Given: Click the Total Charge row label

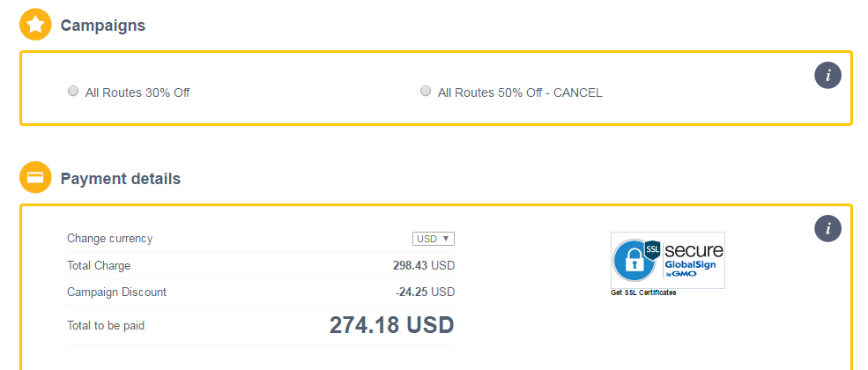Looking at the screenshot, I should pos(99,265).
